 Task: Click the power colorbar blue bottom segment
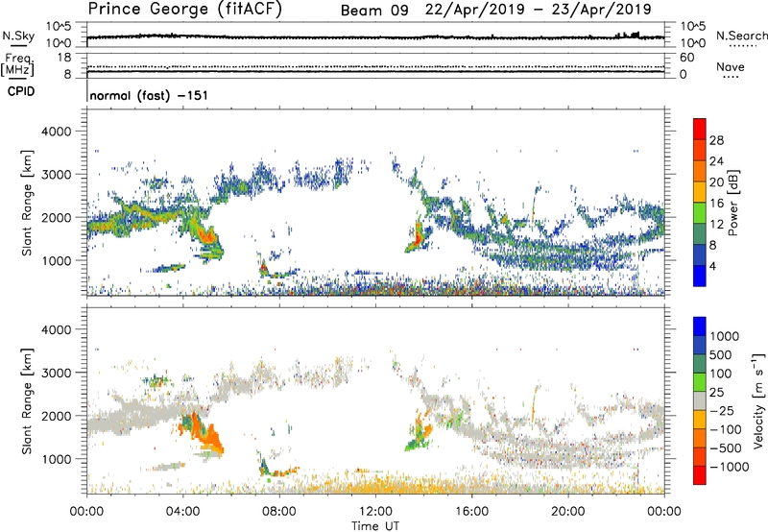(x=700, y=276)
